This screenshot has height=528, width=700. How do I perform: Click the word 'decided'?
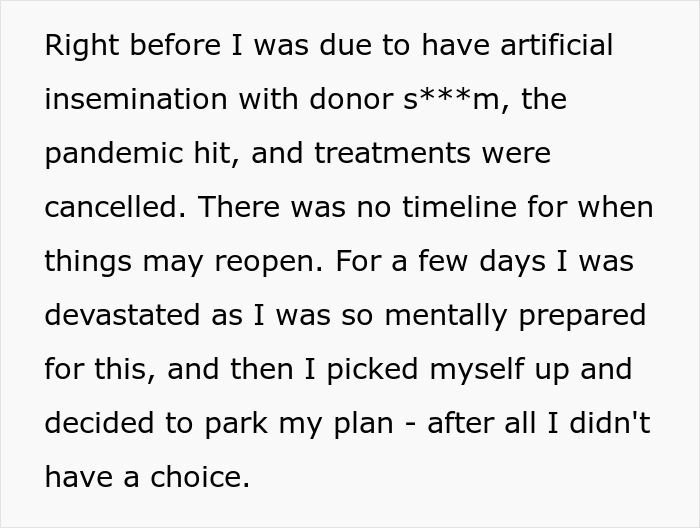click(99, 423)
